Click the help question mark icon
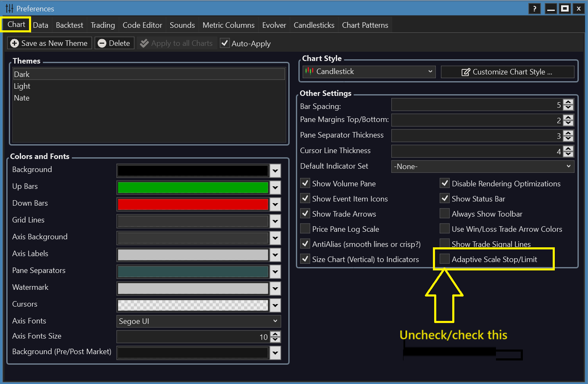Image resolution: width=588 pixels, height=384 pixels. [534, 9]
